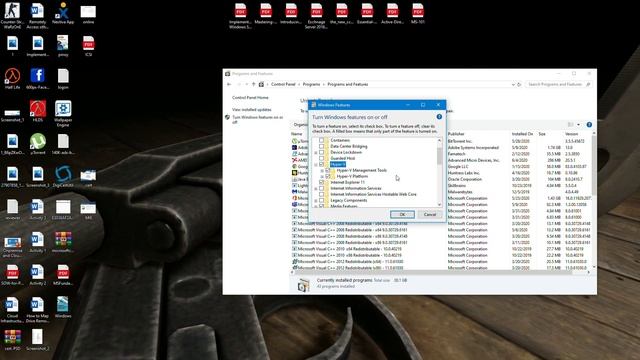Click OK in Windows Features dialog
This screenshot has width=640, height=360.
click(x=402, y=214)
